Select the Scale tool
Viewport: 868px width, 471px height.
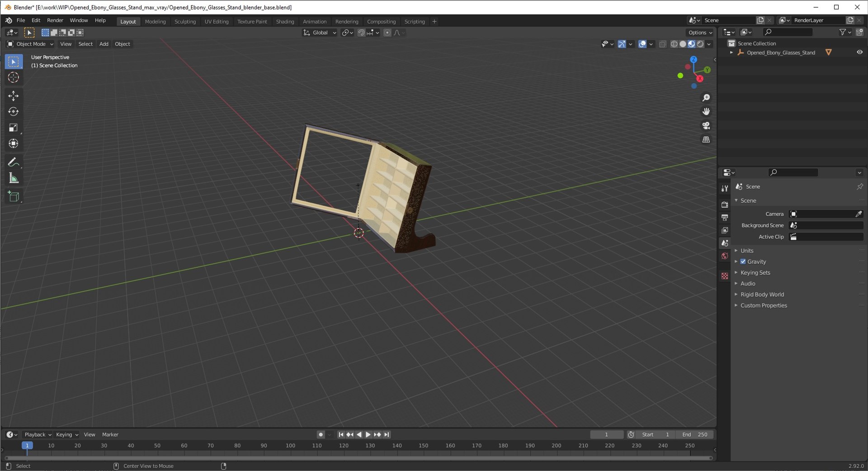(14, 128)
